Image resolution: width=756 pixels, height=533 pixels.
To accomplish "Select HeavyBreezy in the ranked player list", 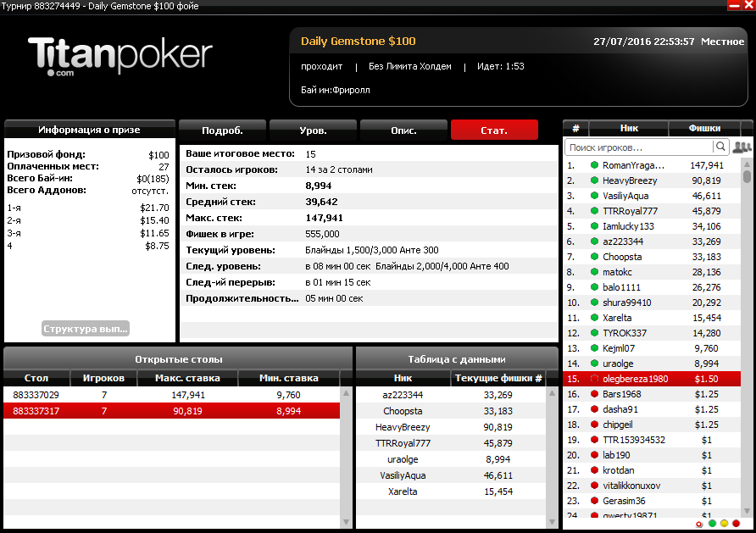I will point(652,180).
